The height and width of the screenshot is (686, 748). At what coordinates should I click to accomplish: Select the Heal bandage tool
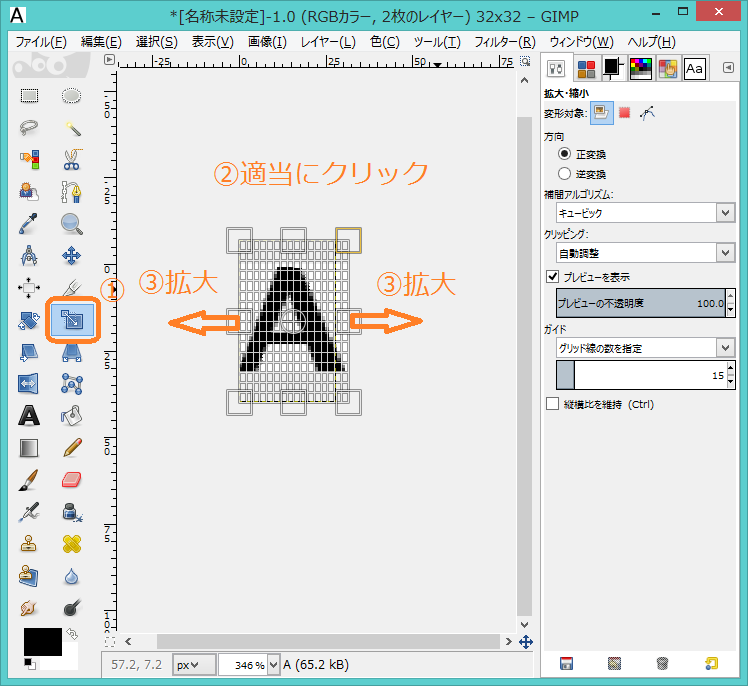[72, 544]
